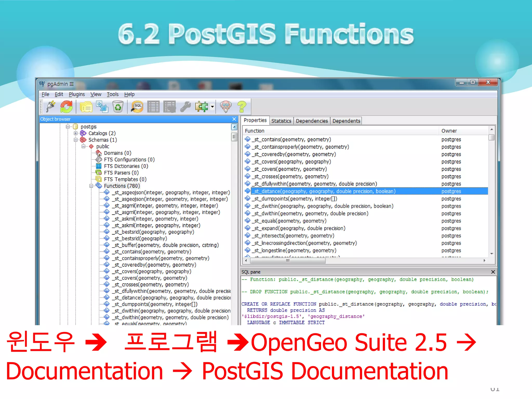
Task: Click the icon beside _st_equals(geometry, geometry) in Properties list
Action: (248, 221)
